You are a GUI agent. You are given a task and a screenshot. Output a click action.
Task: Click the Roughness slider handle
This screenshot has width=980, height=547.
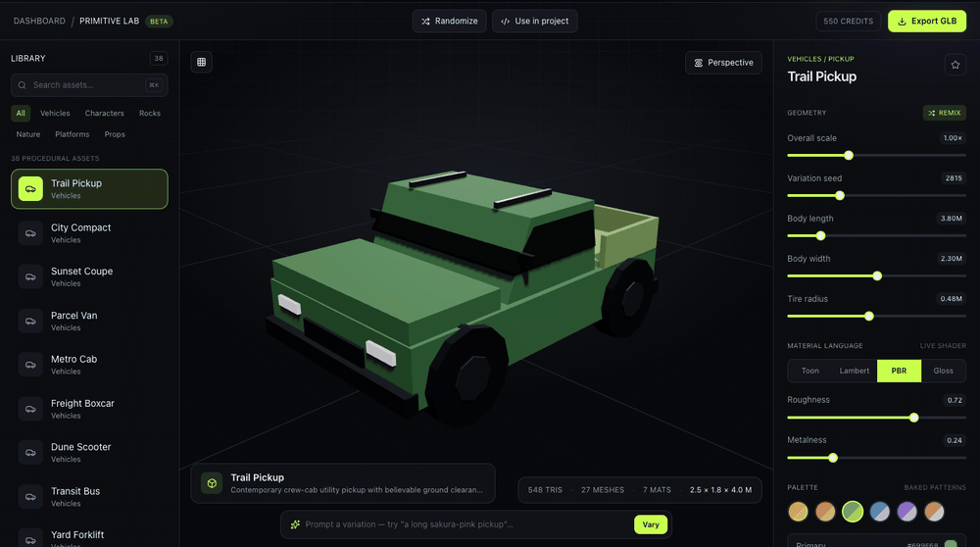pyautogui.click(x=913, y=418)
